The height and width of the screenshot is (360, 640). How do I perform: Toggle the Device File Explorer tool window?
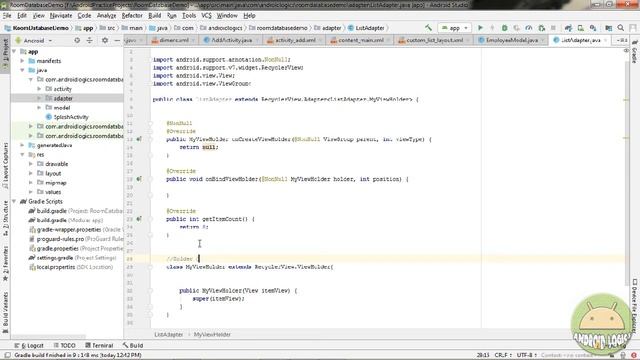tap(635, 305)
